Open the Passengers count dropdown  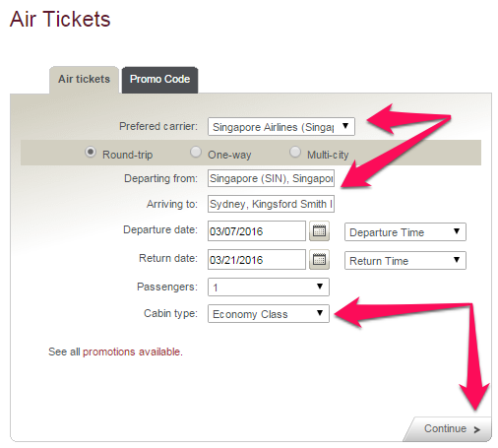coord(269,288)
